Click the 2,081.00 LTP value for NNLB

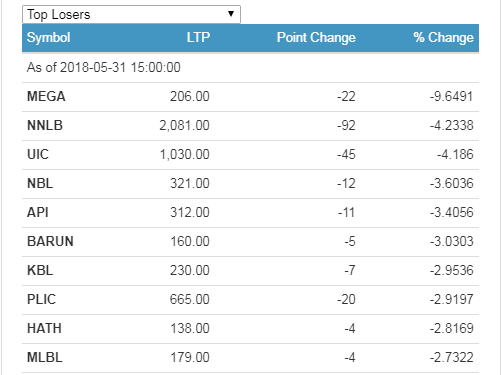point(184,126)
